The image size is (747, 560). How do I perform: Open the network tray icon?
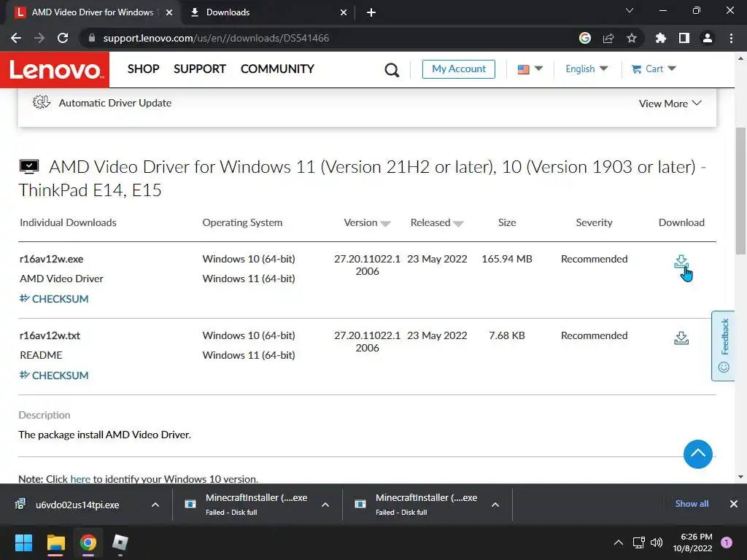pyautogui.click(x=638, y=542)
